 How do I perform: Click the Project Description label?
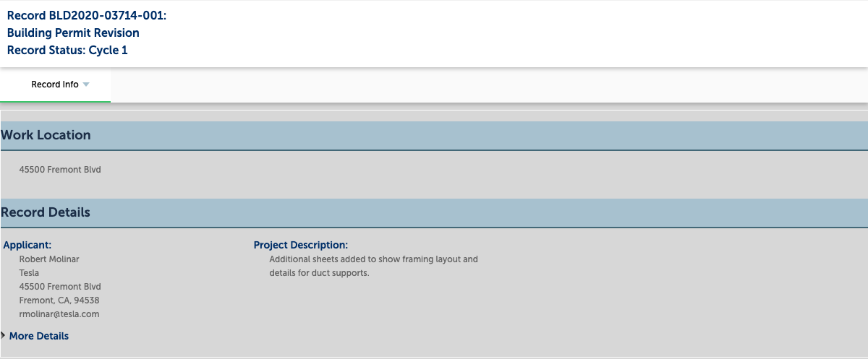[x=301, y=246]
